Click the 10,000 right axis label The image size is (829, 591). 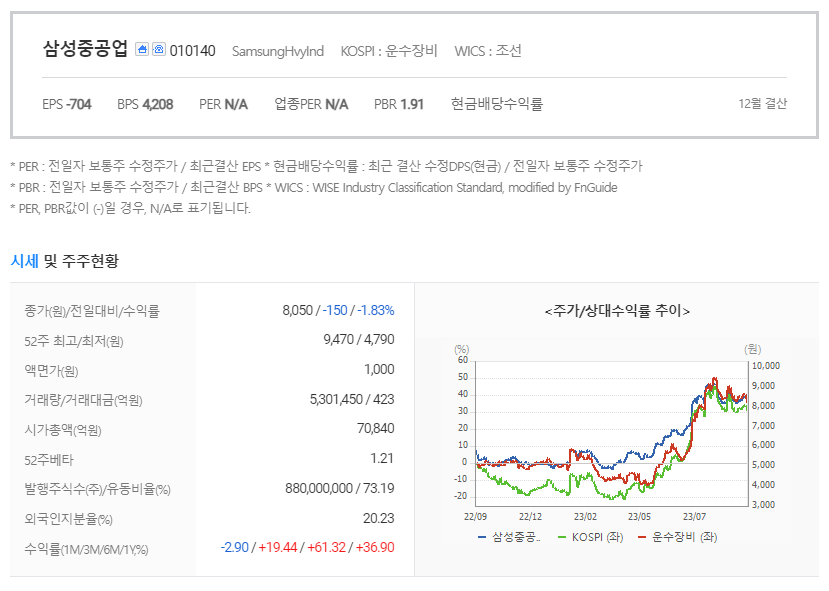pos(766,366)
